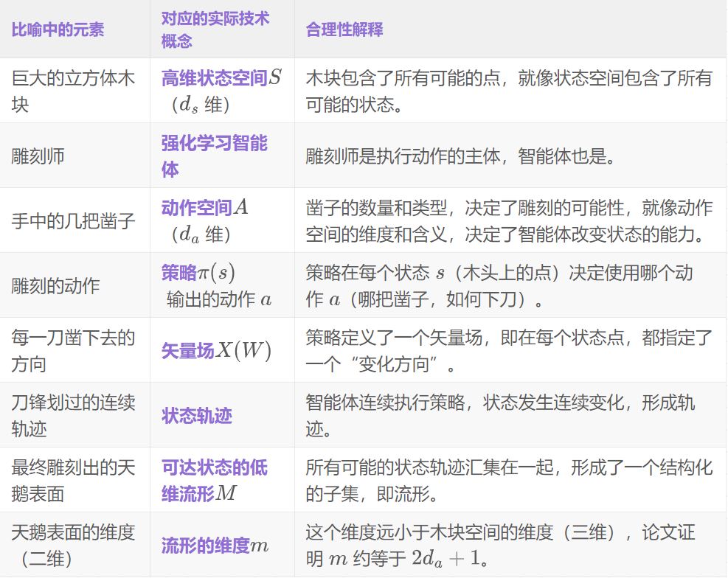Click the header cell '比喻中的元素'

[74, 29]
